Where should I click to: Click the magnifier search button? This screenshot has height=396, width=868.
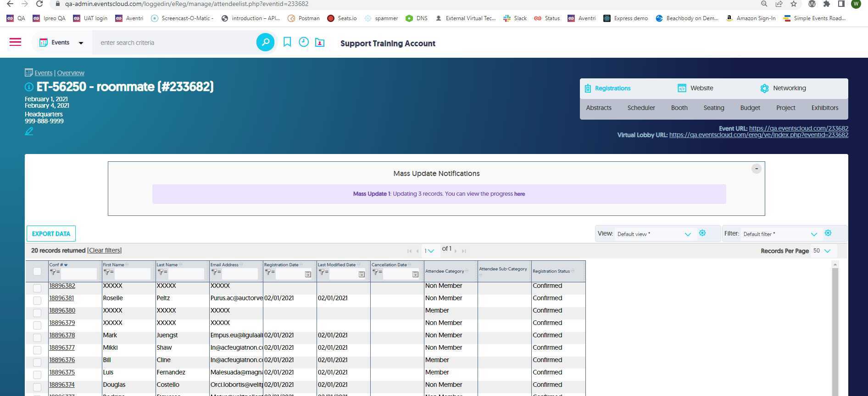coord(265,43)
